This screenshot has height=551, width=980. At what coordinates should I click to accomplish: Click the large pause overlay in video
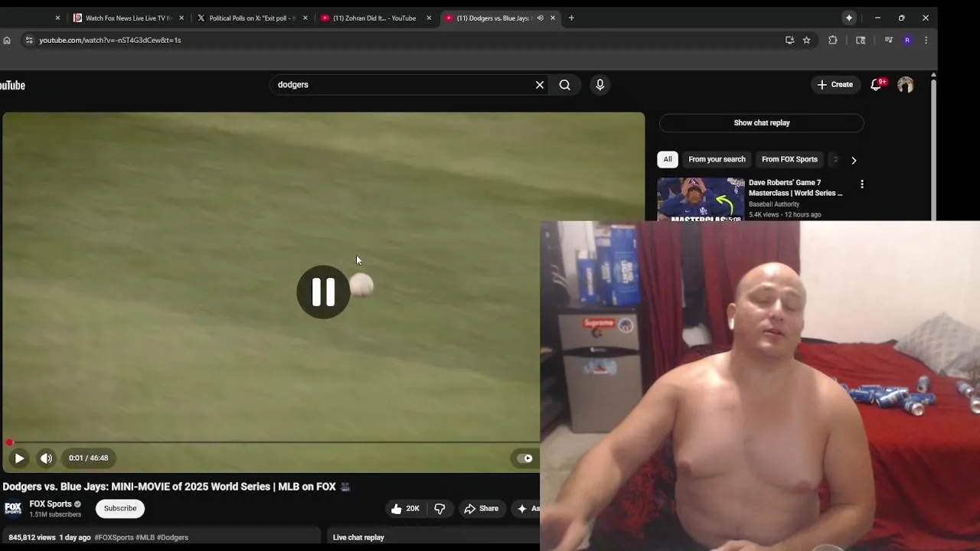323,292
